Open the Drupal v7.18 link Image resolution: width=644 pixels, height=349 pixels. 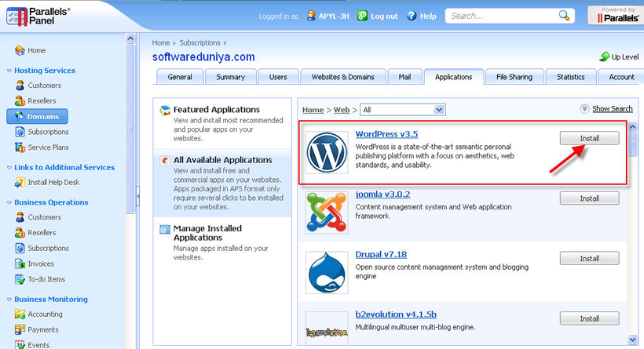[x=381, y=254]
